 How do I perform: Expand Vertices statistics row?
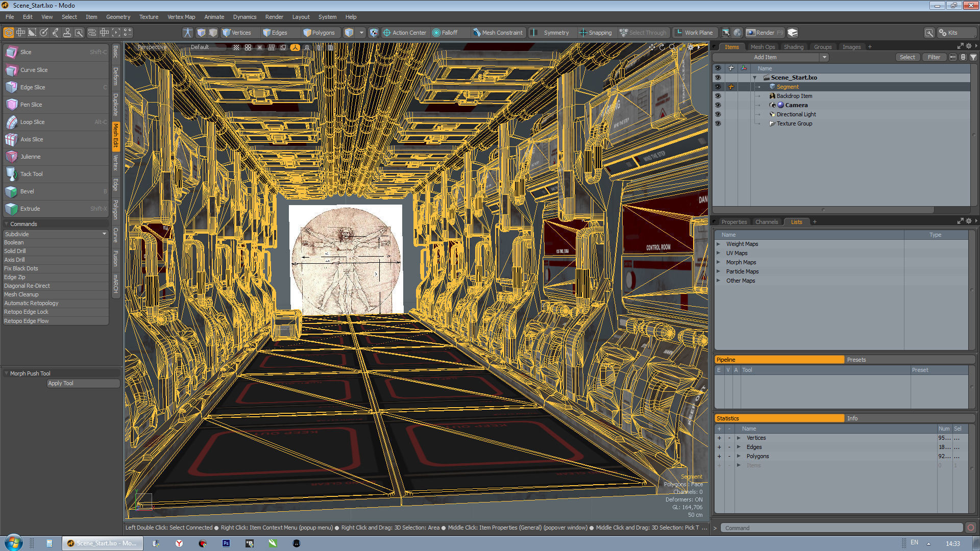pyautogui.click(x=739, y=438)
